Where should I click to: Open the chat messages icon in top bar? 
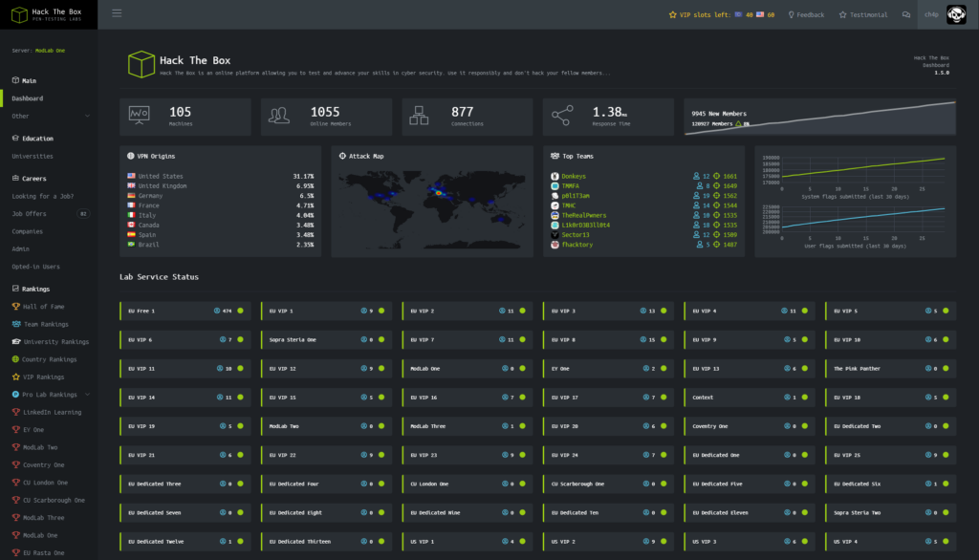(906, 14)
